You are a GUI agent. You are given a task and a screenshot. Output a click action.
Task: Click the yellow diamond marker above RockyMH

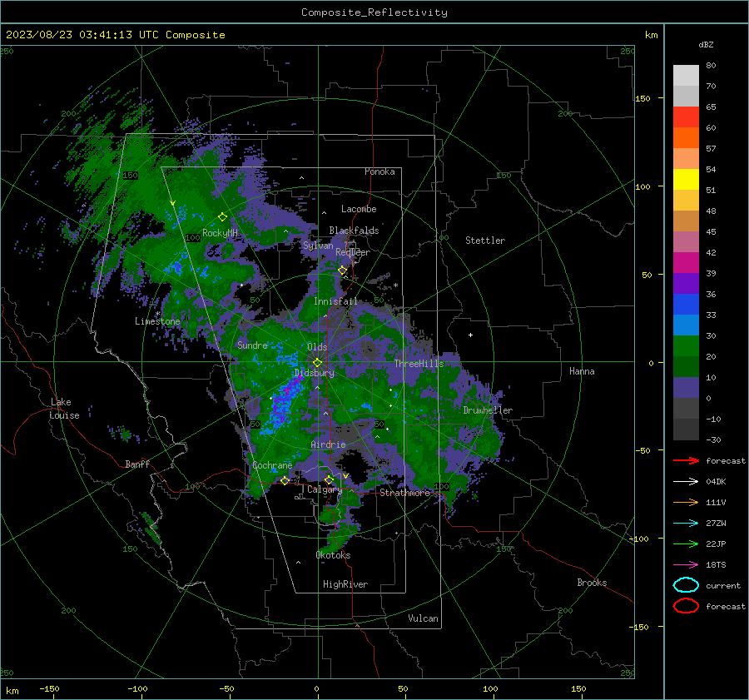pyautogui.click(x=222, y=217)
